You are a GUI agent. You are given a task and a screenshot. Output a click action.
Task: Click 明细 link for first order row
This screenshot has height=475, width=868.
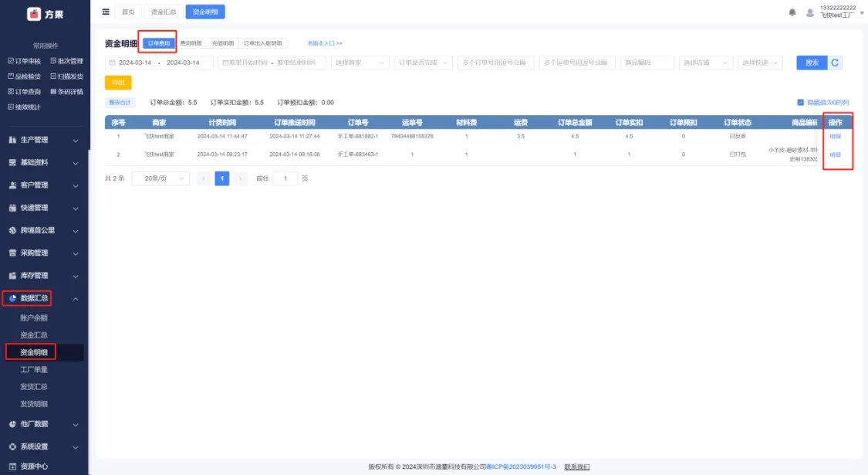click(835, 136)
